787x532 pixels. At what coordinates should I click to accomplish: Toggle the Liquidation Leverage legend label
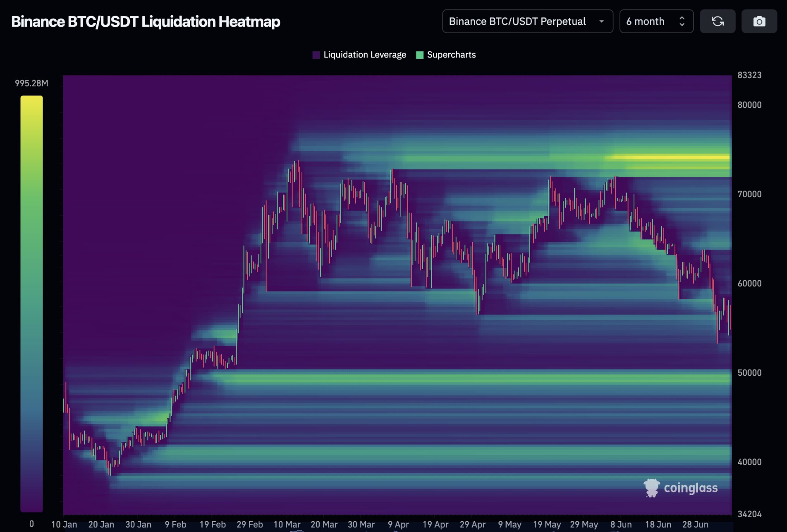click(364, 55)
